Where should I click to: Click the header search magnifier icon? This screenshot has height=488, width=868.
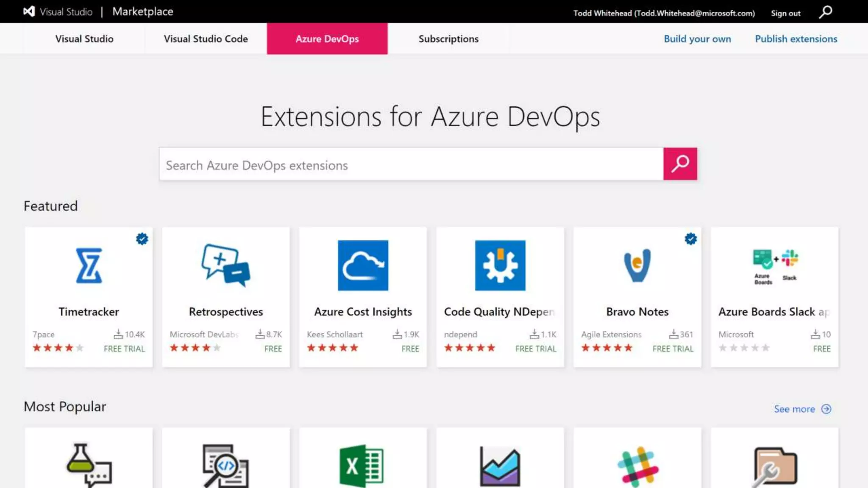pyautogui.click(x=825, y=12)
